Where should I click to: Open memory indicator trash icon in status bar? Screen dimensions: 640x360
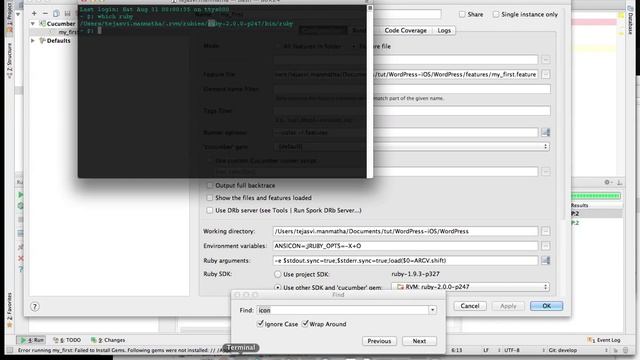click(626, 350)
